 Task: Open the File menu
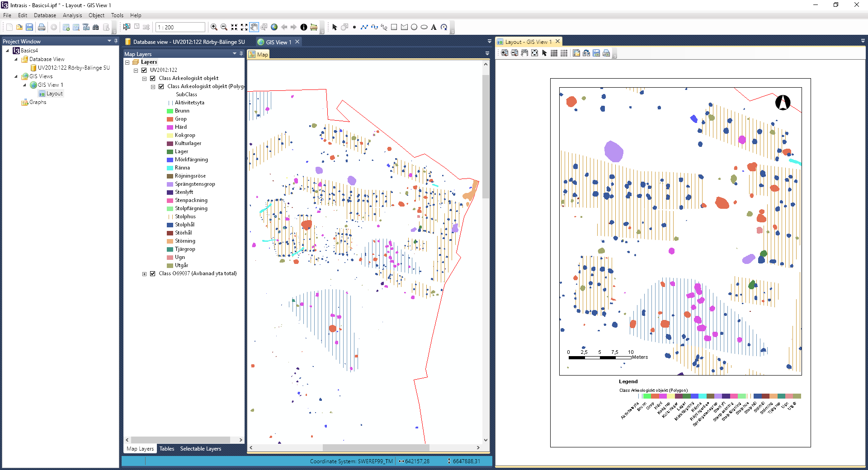pyautogui.click(x=7, y=15)
